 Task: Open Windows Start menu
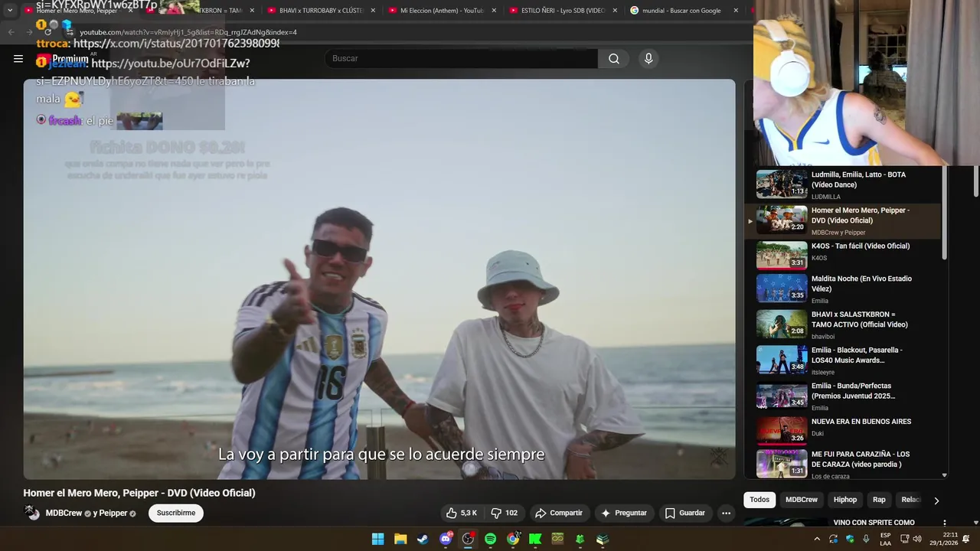coord(377,539)
